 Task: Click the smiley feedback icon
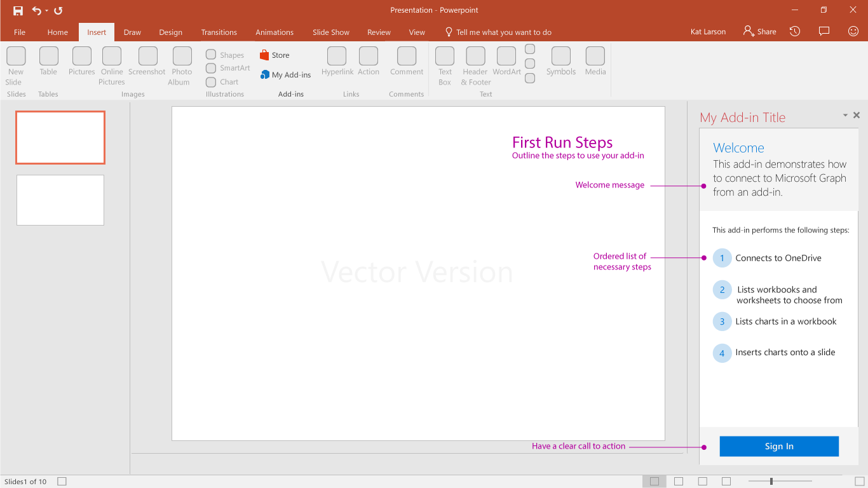pyautogui.click(x=853, y=31)
